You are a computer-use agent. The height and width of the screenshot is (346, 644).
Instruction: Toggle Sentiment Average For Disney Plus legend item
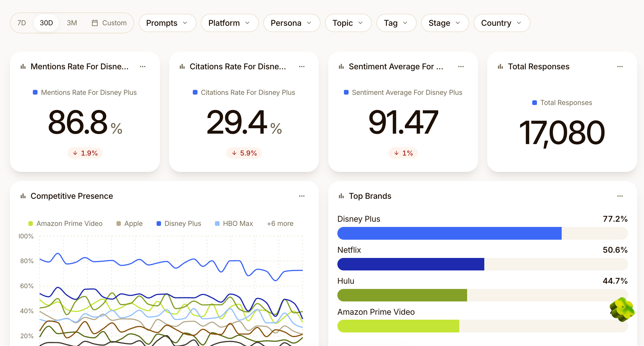pyautogui.click(x=403, y=92)
